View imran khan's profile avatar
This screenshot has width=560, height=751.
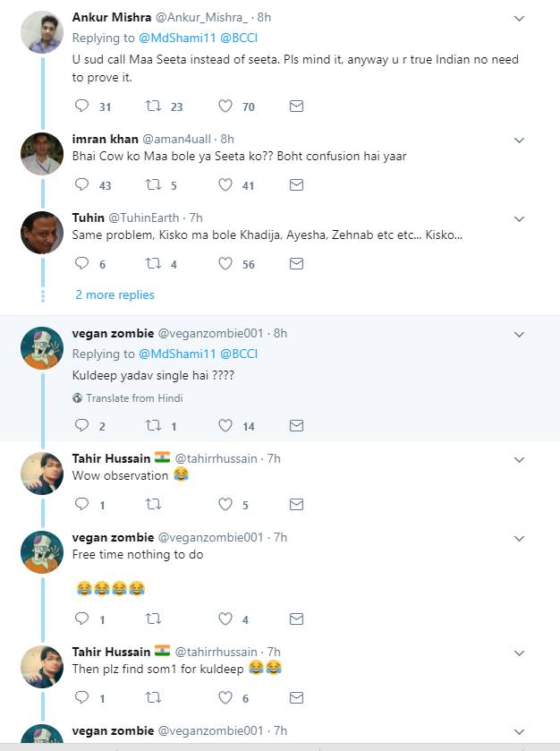41,154
